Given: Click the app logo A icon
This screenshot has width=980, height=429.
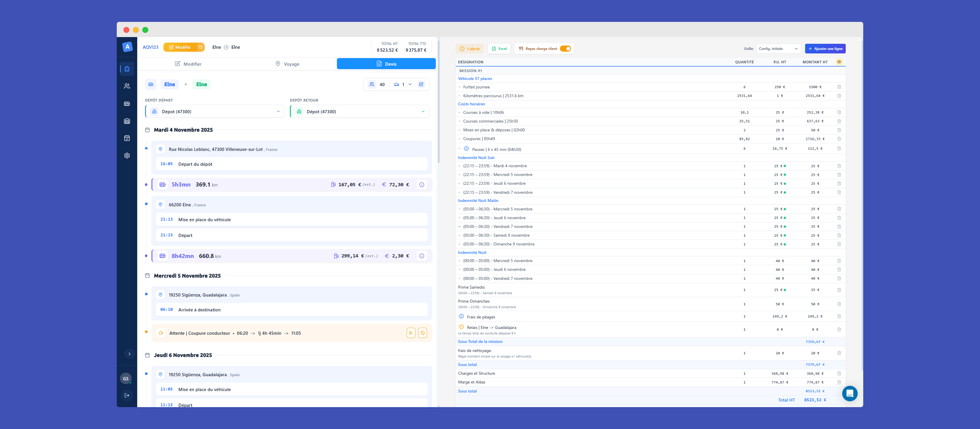Looking at the screenshot, I should pyautogui.click(x=128, y=46).
